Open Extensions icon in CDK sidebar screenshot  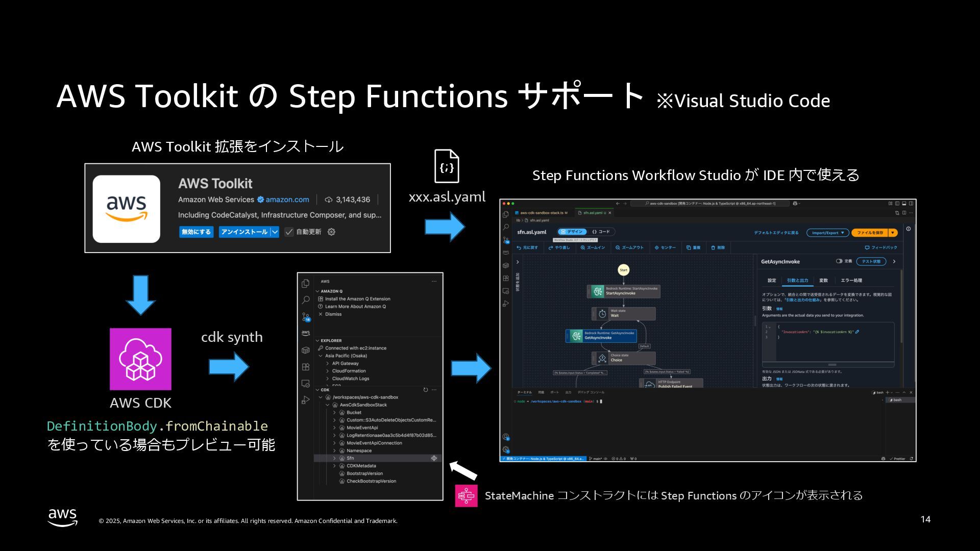305,366
